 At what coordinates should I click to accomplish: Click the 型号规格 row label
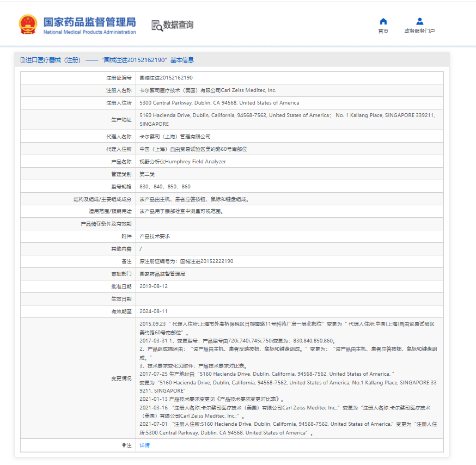[121, 187]
